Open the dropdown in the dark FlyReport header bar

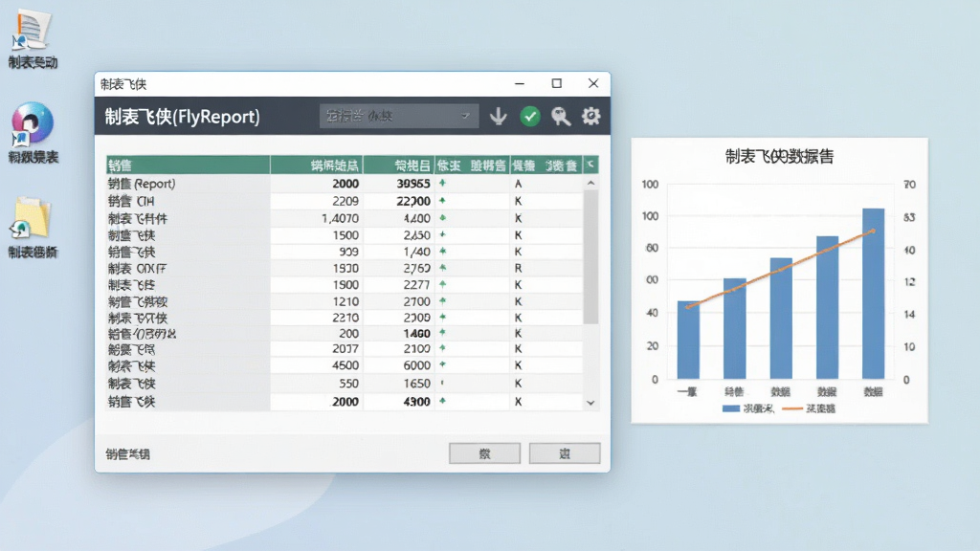pos(399,116)
